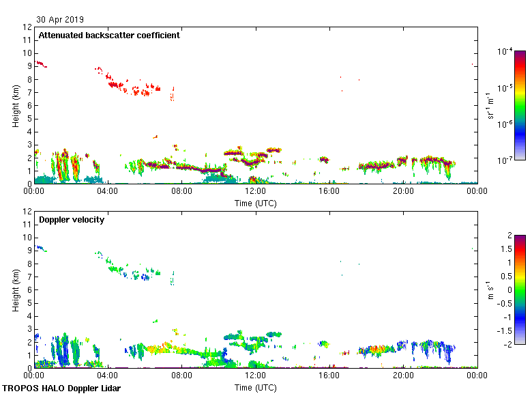
Task: Click the 08:00 tick on lower time axis
Action: coord(182,376)
